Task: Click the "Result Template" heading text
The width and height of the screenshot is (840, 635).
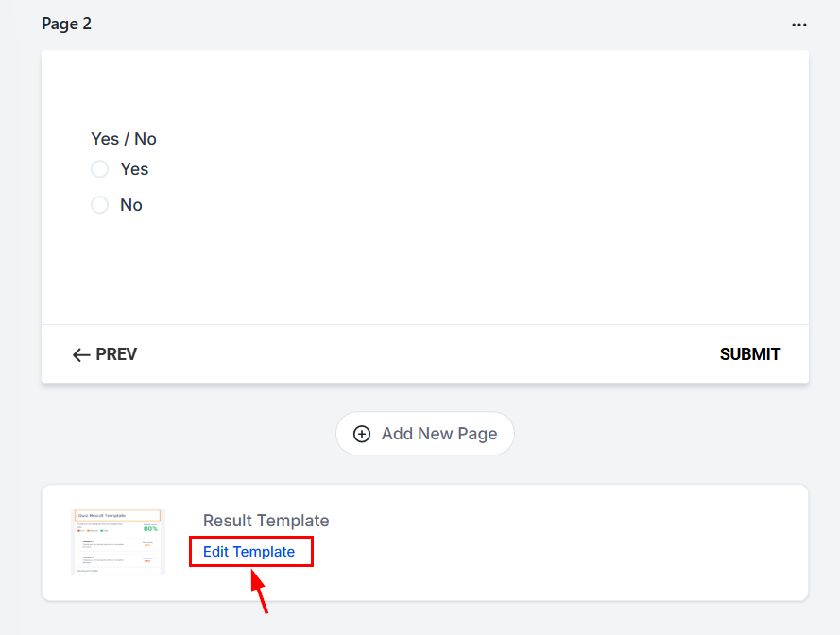Action: (x=266, y=521)
